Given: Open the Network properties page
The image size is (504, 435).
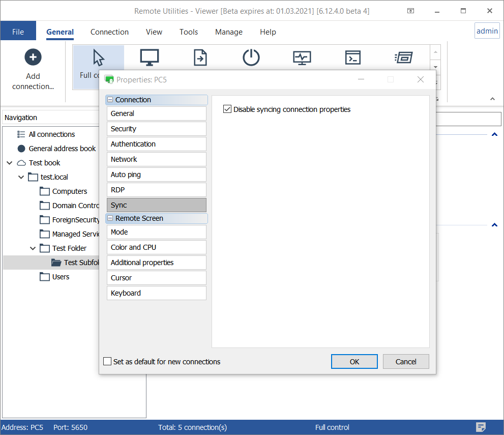Looking at the screenshot, I should [157, 159].
